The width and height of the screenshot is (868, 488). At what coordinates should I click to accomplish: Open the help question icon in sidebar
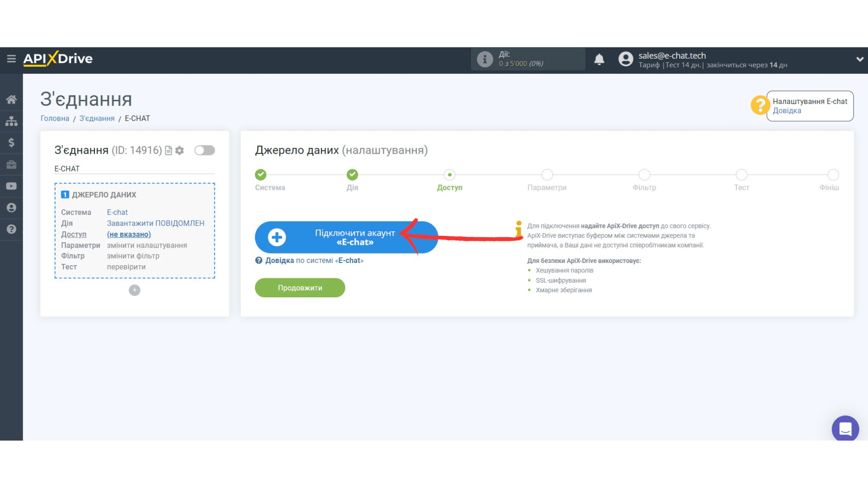11,229
